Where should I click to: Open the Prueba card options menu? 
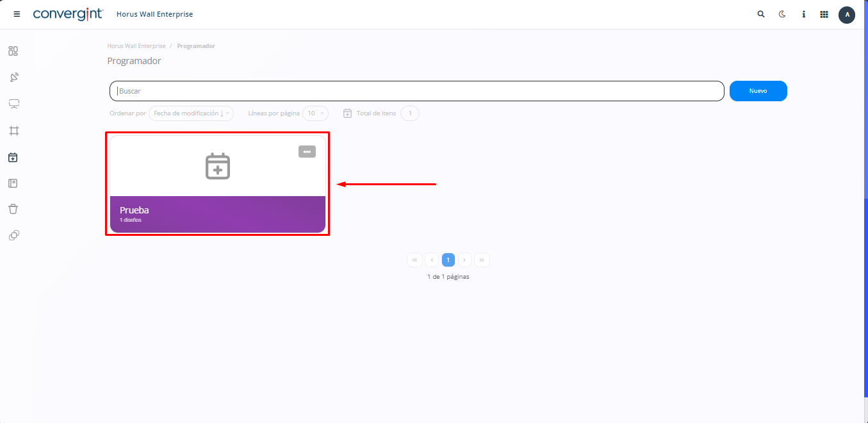point(307,152)
